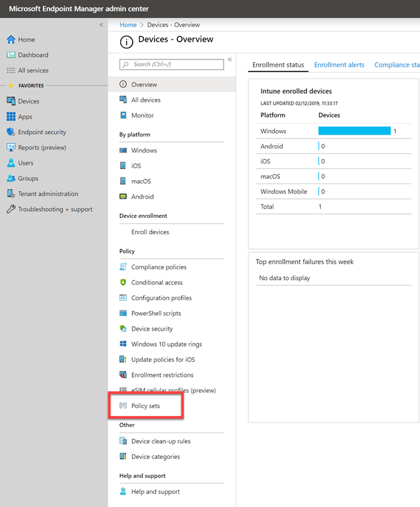The image size is (420, 507).
Task: Open PowerShell scripts icon in Policy
Action: tap(123, 314)
